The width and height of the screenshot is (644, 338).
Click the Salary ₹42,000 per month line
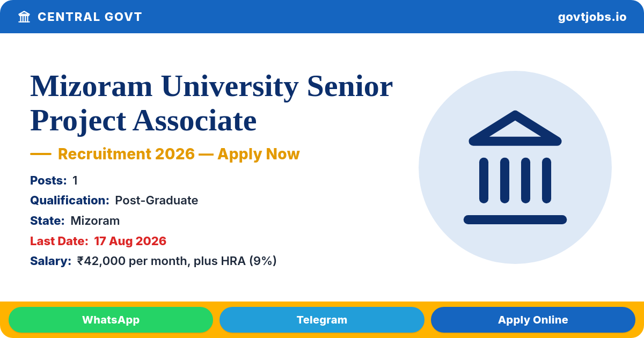click(153, 261)
